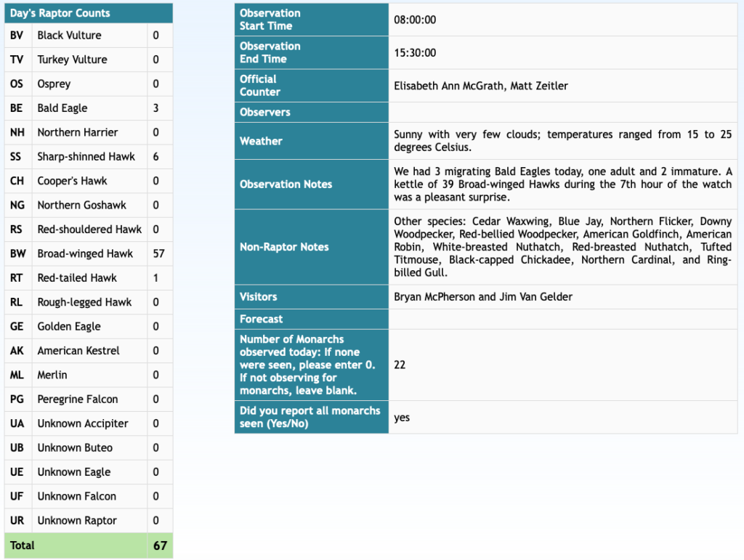Click the Observation End Time label
Screen dimensions: 744x560
pyautogui.click(x=270, y=52)
